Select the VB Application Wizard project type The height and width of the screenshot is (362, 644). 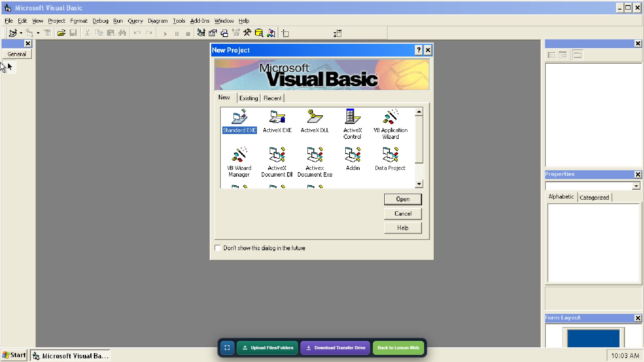pyautogui.click(x=391, y=124)
